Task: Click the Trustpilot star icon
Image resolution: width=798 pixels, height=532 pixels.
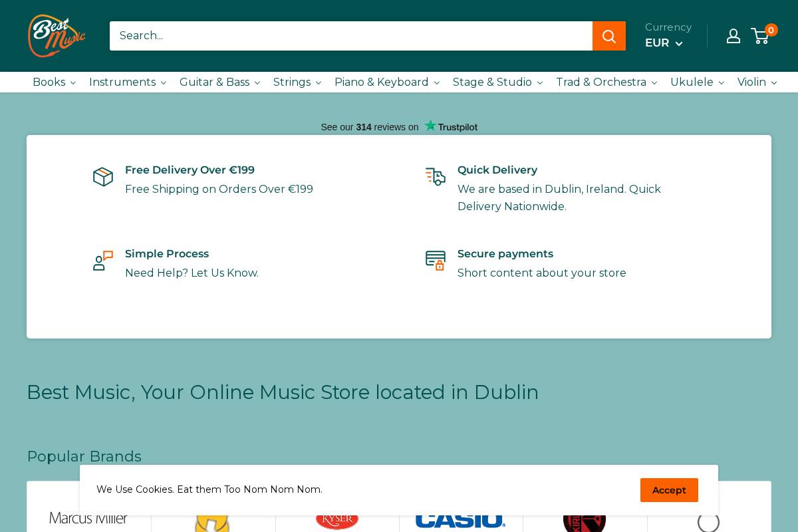Action: tap(430, 125)
